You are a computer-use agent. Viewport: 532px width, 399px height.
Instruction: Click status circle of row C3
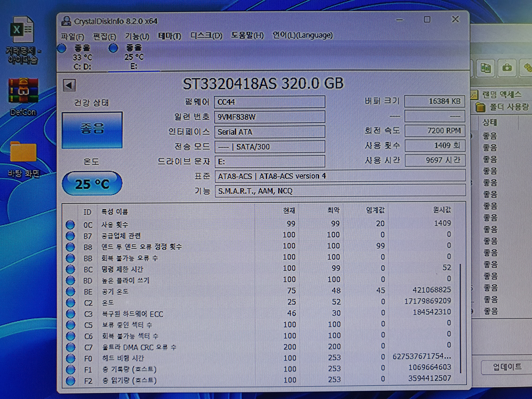tap(70, 314)
